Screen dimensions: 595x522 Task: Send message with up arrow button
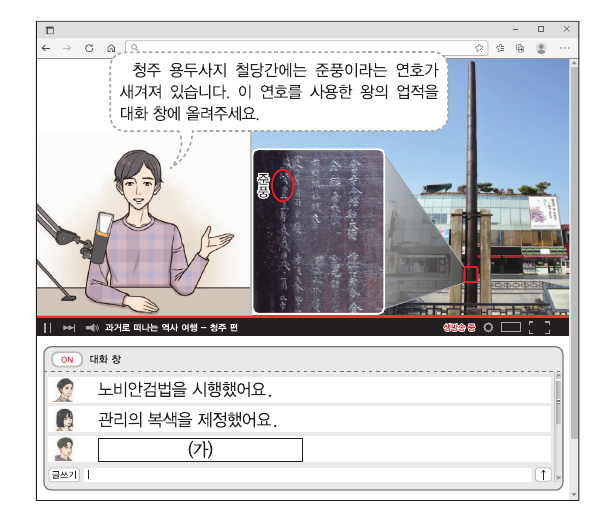[x=543, y=475]
